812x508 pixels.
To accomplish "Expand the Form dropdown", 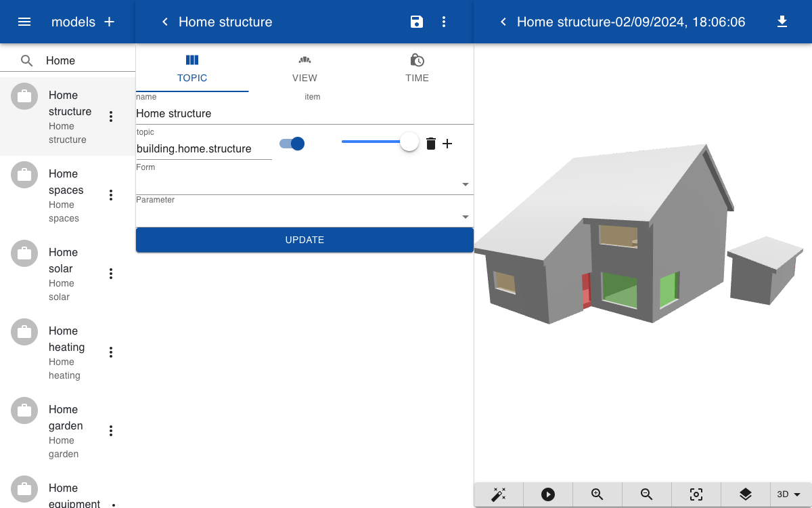I will click(x=304, y=184).
